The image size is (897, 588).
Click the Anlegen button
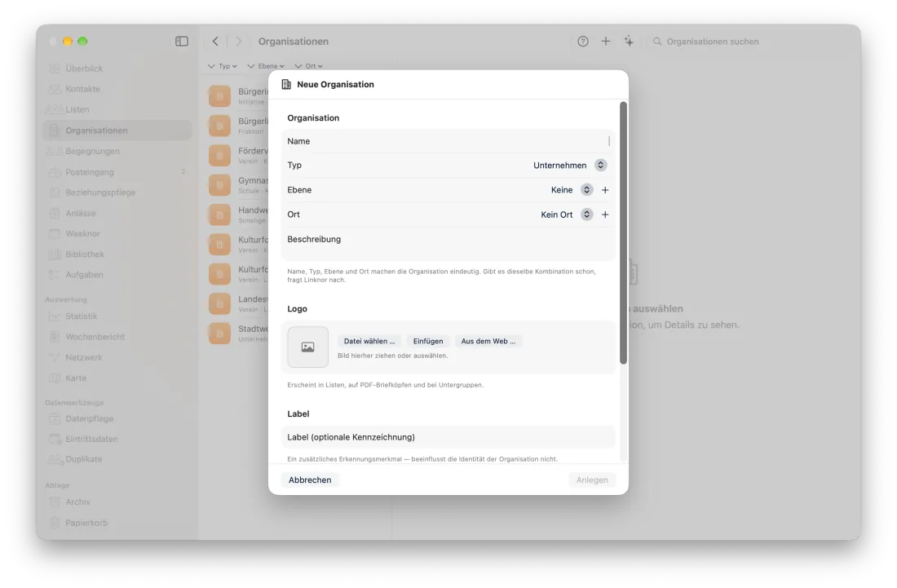[x=592, y=480]
